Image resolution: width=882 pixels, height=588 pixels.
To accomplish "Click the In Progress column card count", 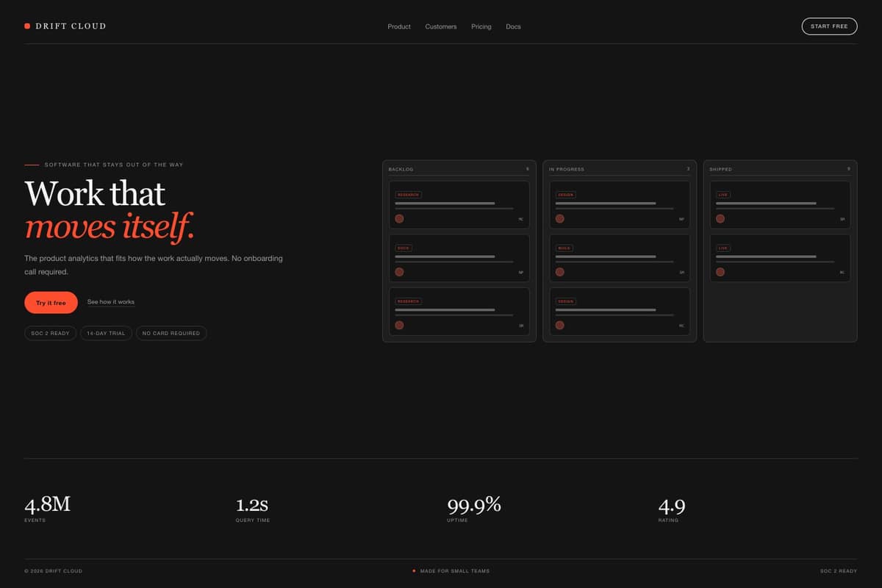I will (688, 169).
